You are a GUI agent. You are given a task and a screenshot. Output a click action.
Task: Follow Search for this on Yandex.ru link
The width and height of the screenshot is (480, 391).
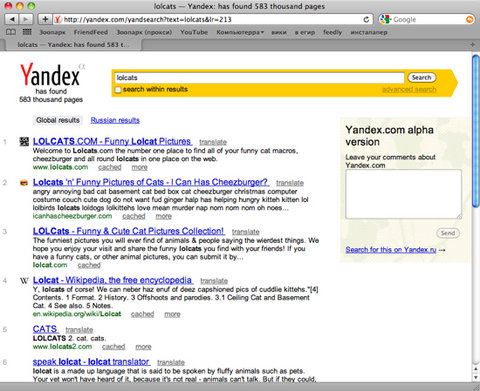[391, 250]
